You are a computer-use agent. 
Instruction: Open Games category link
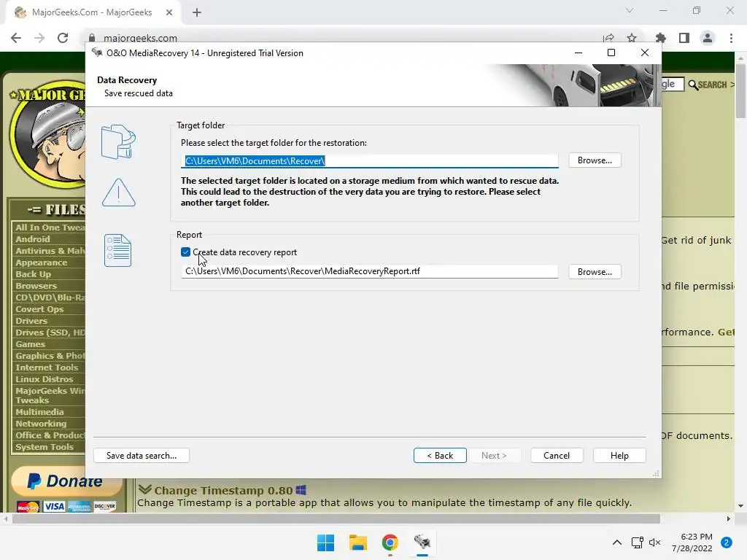[30, 344]
